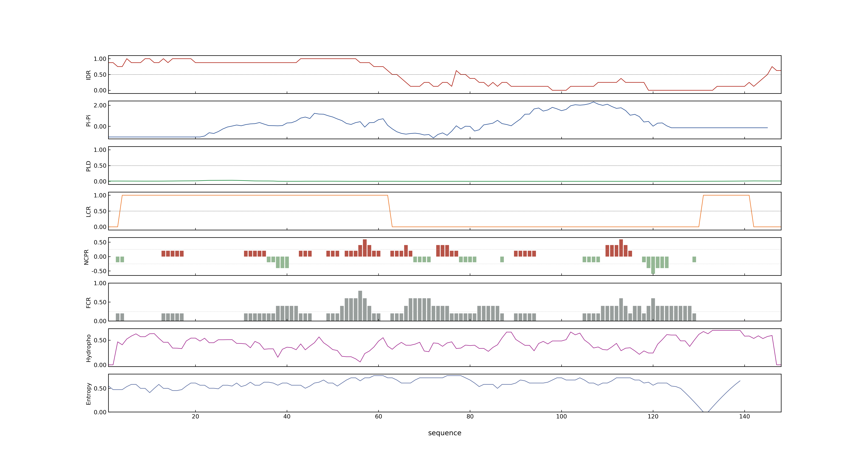Click the 0.00 tick of FCR panel
This screenshot has width=868, height=463.
(100, 321)
